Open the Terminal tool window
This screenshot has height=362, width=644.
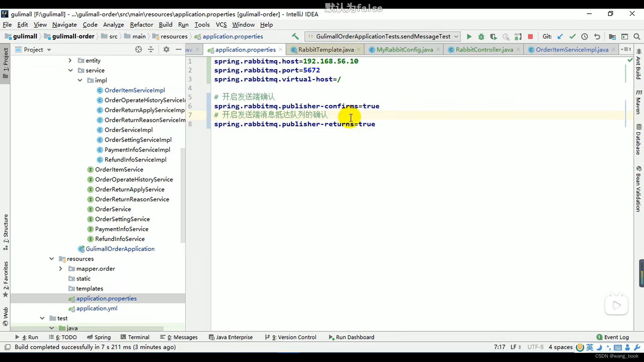pyautogui.click(x=135, y=337)
